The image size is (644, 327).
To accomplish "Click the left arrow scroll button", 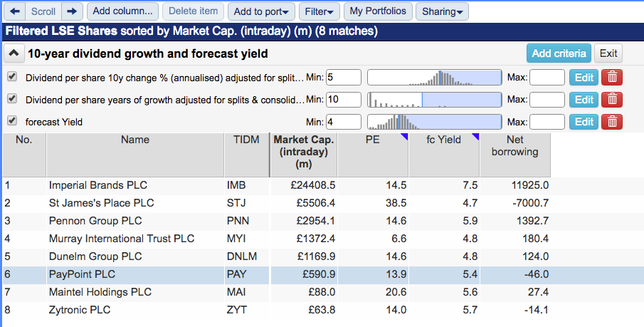I will click(15, 11).
